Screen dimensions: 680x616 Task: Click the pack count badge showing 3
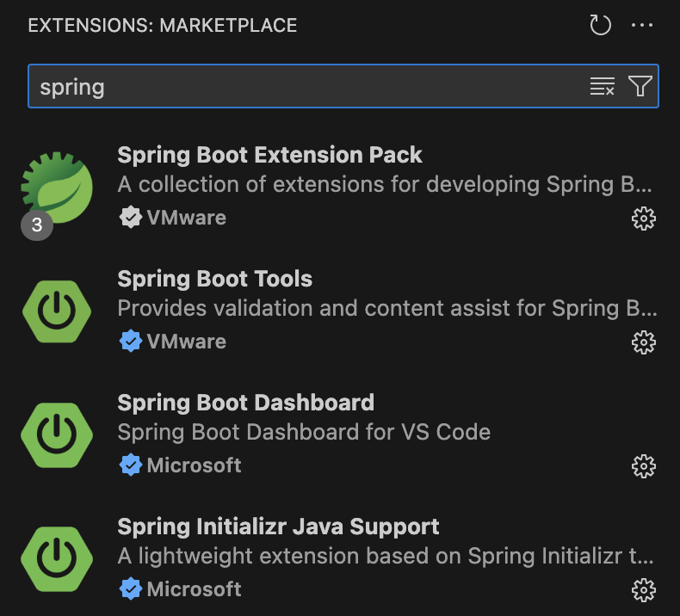click(37, 225)
